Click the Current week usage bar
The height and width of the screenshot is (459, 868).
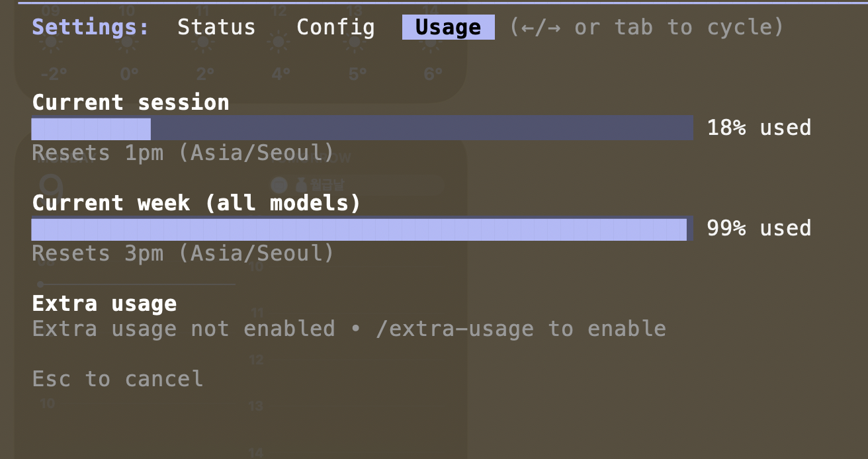[362, 228]
